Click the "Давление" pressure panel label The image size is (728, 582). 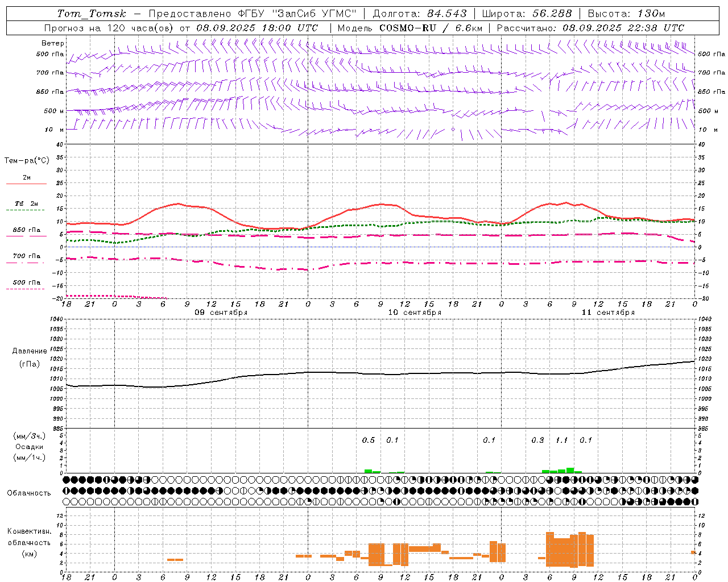(x=30, y=351)
